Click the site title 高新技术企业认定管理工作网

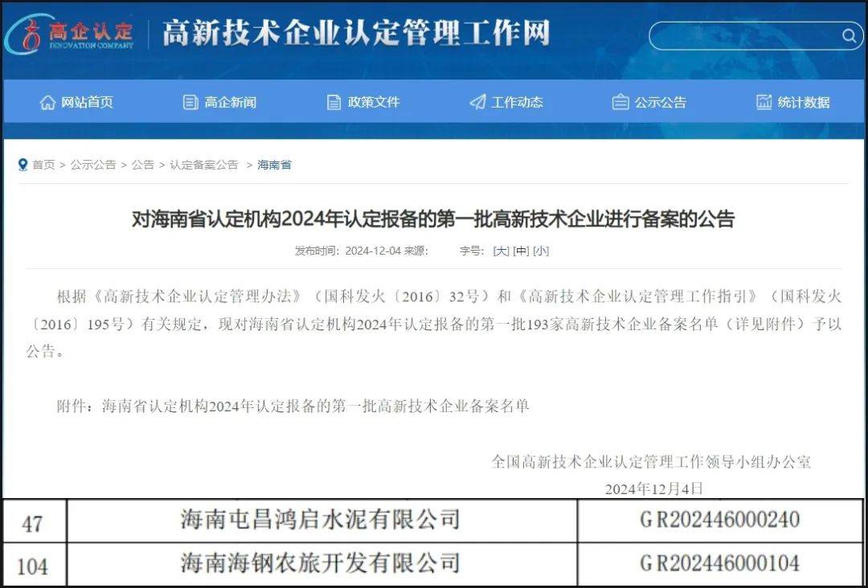(x=357, y=34)
